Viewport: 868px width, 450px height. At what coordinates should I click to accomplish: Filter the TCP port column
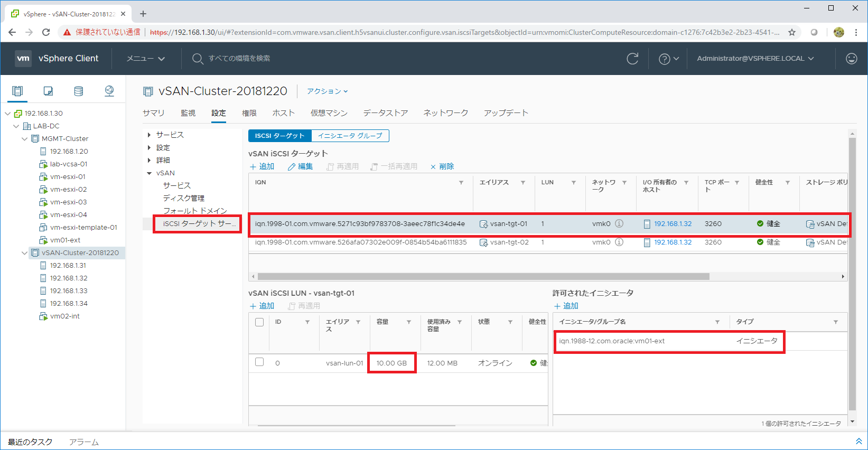click(737, 183)
